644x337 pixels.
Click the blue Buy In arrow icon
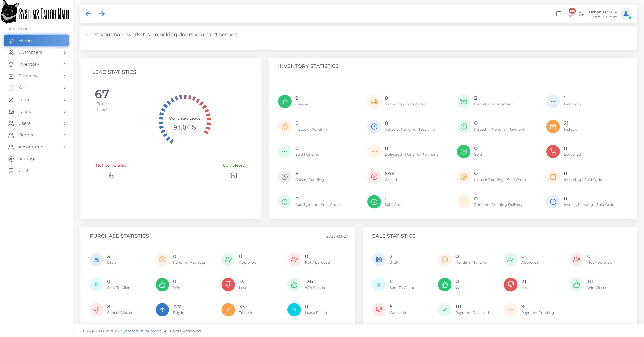(x=162, y=310)
